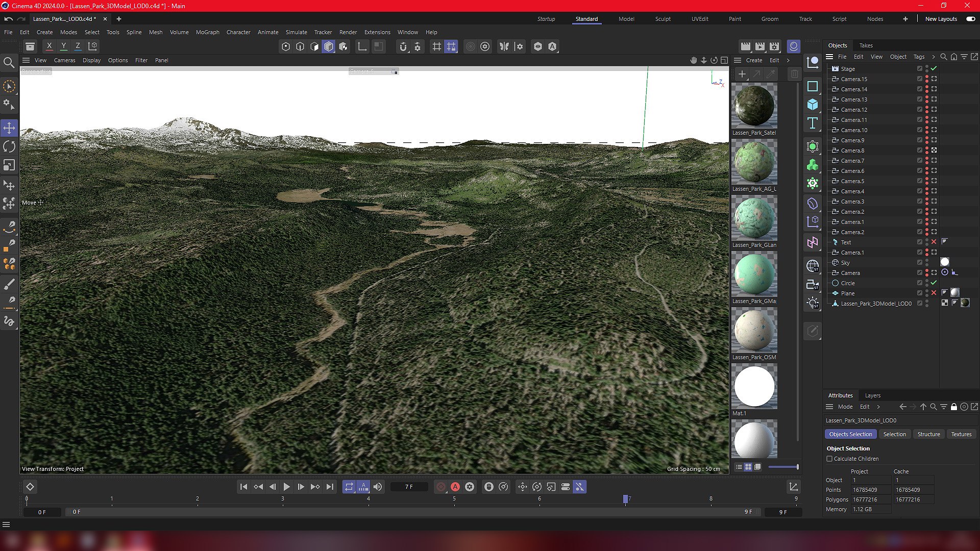Open Render Settings clapboard with gear
The height and width of the screenshot is (551, 980).
point(774,46)
